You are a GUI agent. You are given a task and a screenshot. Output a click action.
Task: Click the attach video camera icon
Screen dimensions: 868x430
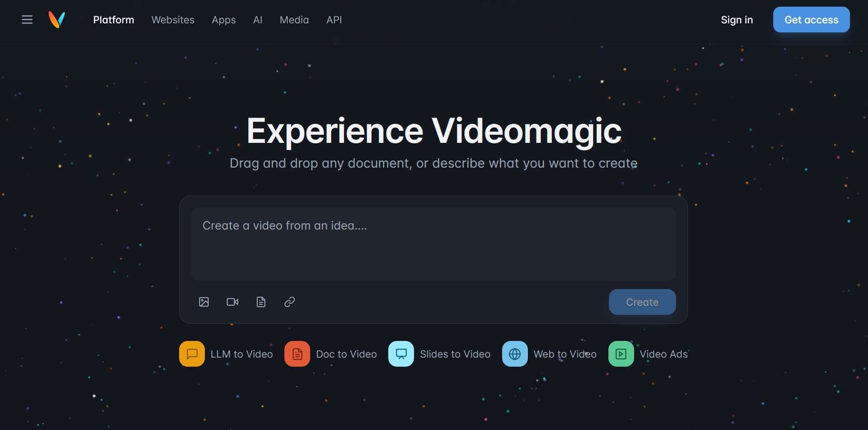(x=232, y=302)
